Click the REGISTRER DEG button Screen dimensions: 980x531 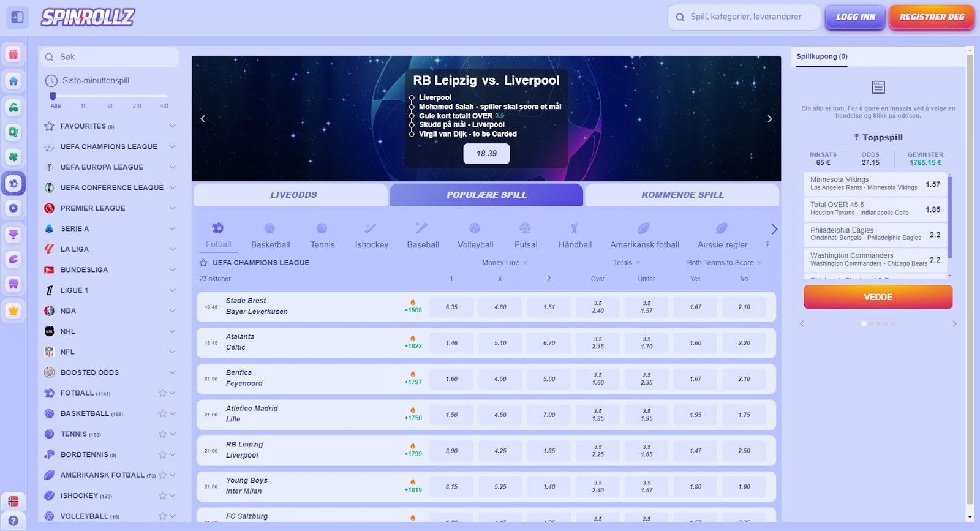932,17
